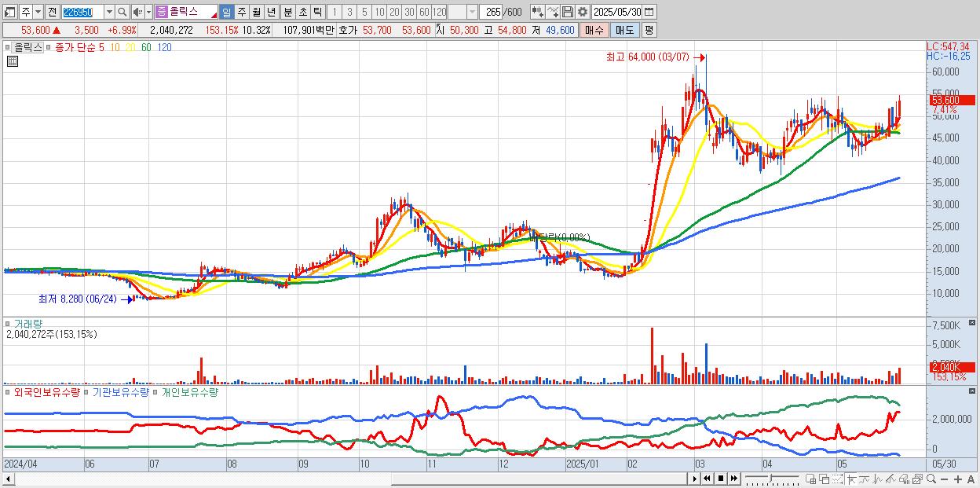Viewport: 980px width, 488px height.
Task: Select the 일 daily period button
Action: pyautogui.click(x=226, y=12)
